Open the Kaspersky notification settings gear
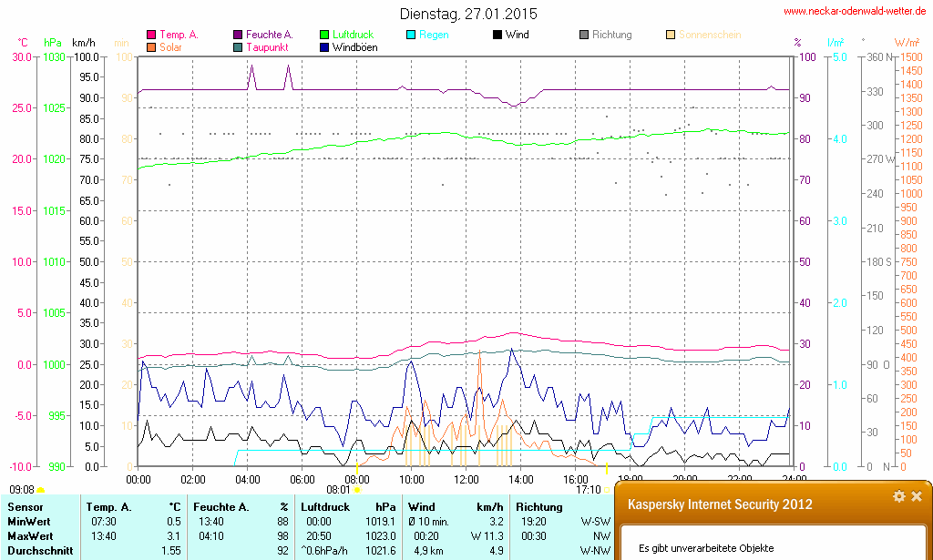 pos(899,496)
